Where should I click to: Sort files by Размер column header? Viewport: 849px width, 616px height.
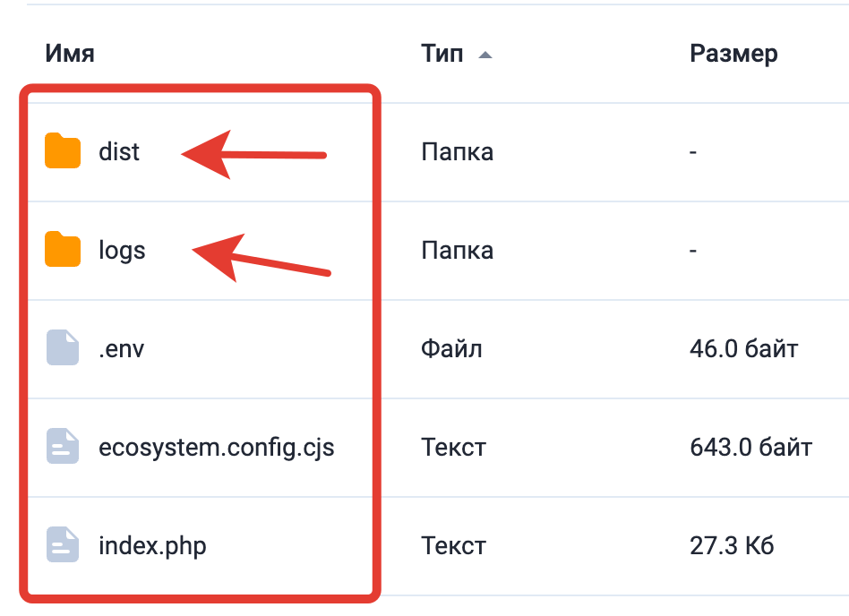[733, 54]
